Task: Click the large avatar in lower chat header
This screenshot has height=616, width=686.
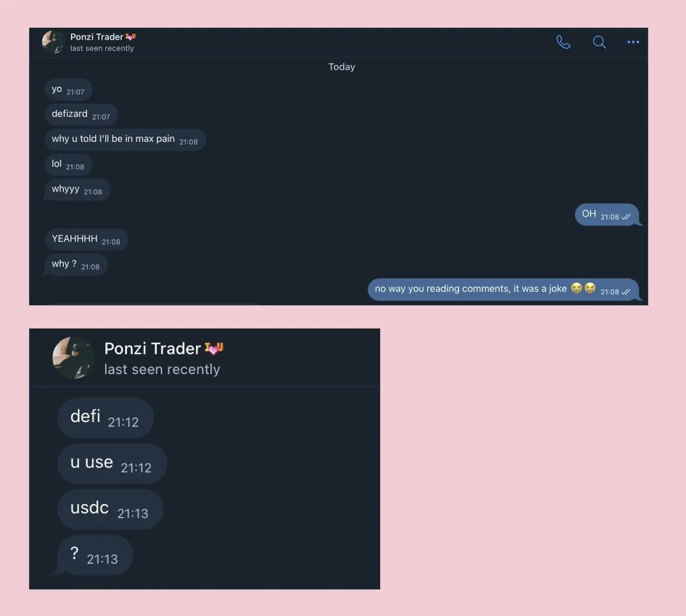Action: pos(74,357)
